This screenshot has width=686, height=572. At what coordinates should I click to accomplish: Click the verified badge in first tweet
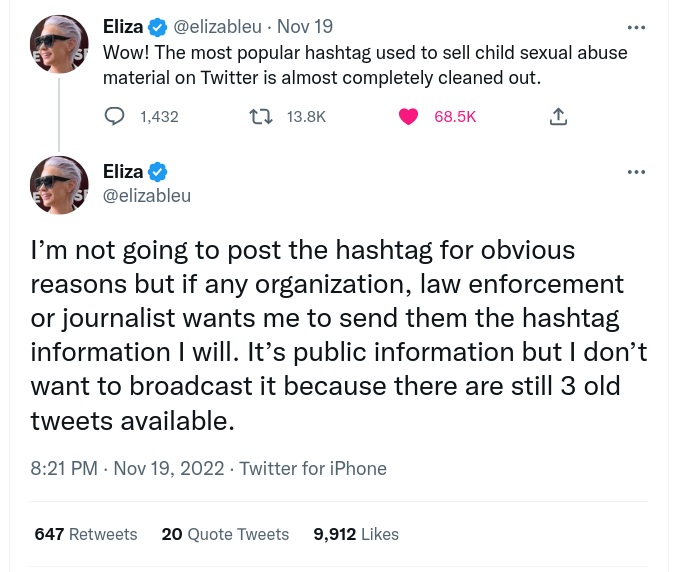click(157, 27)
